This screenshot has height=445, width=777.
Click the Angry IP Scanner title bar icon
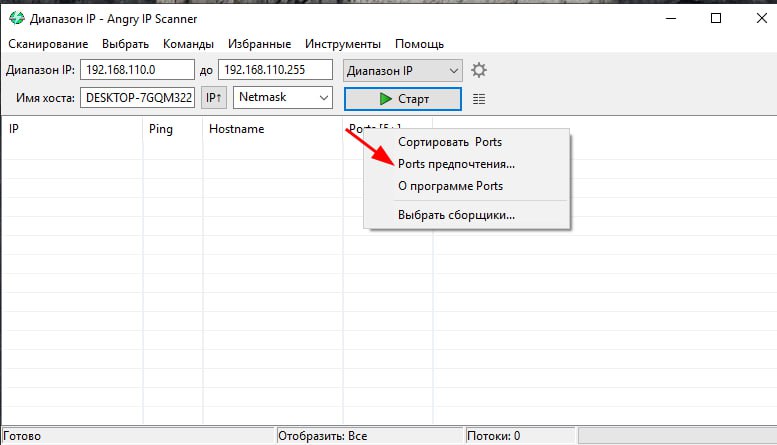[14, 19]
